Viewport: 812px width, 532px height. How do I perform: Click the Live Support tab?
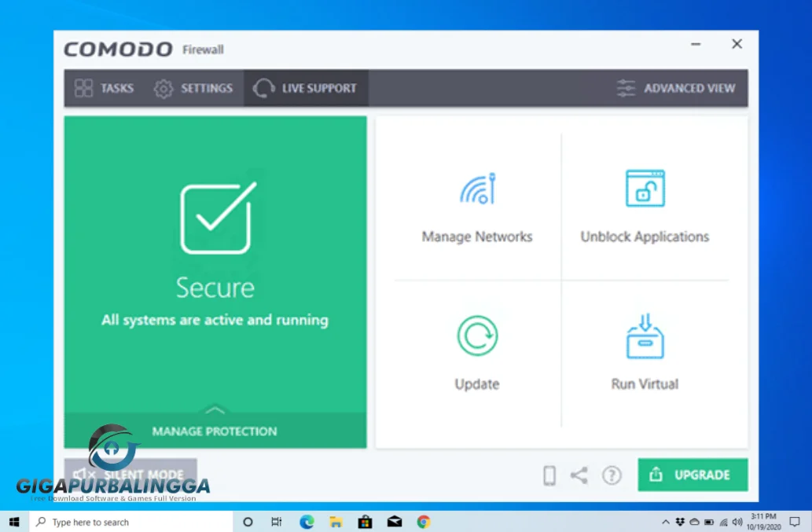[x=306, y=89]
